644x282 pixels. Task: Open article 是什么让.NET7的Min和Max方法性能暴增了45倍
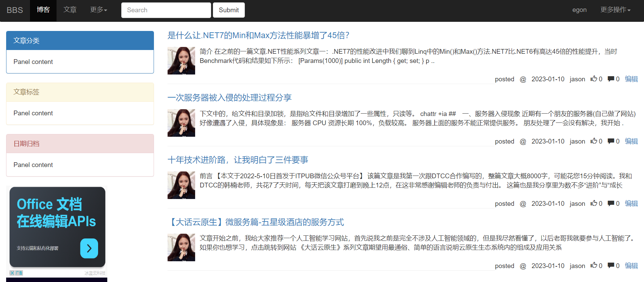point(258,35)
